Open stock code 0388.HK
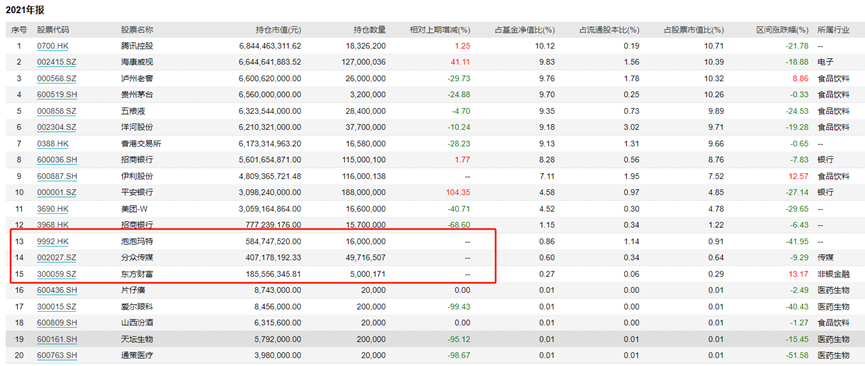The image size is (865, 366). tap(52, 144)
